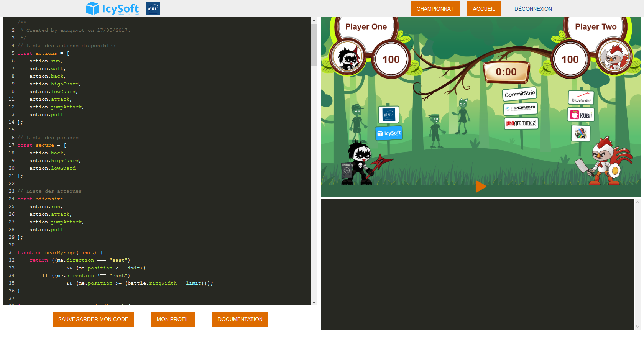Click the FrenchWeb.fr sponsor sign
The height and width of the screenshot is (343, 644).
(x=521, y=108)
